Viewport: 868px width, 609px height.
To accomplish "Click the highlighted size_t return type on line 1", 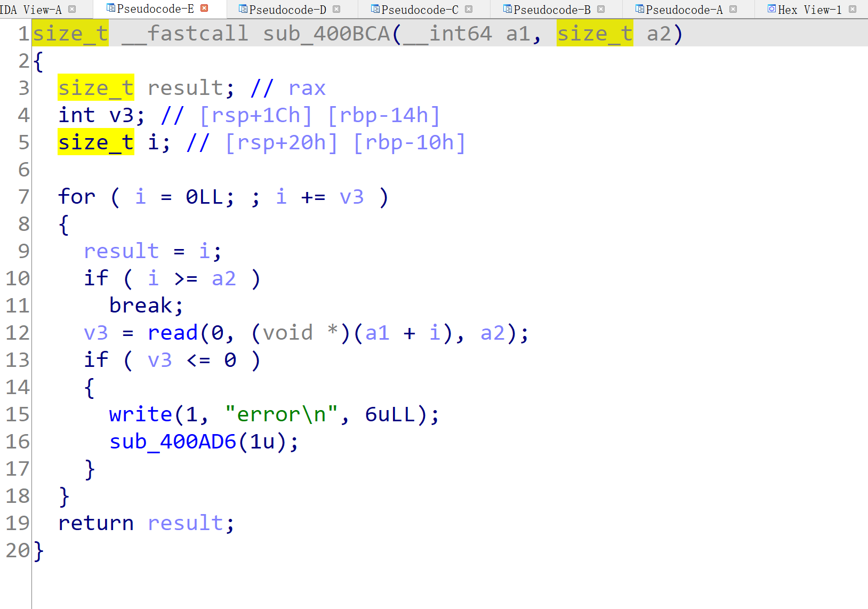I will click(70, 33).
